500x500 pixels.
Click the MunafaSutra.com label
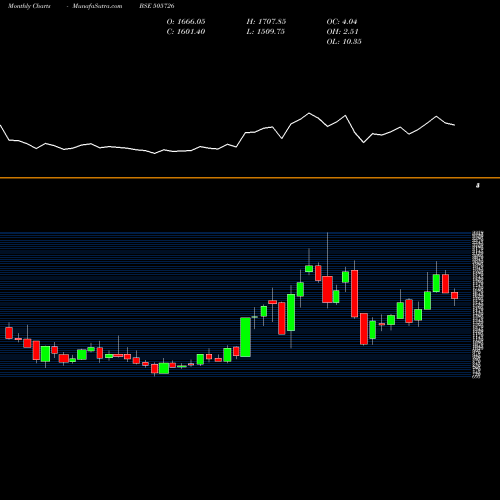point(97,6)
